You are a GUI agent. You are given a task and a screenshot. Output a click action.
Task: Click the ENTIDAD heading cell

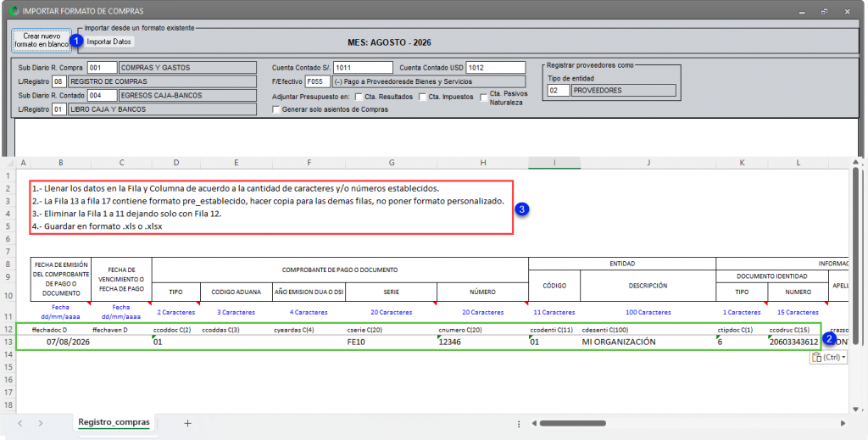pos(624,264)
